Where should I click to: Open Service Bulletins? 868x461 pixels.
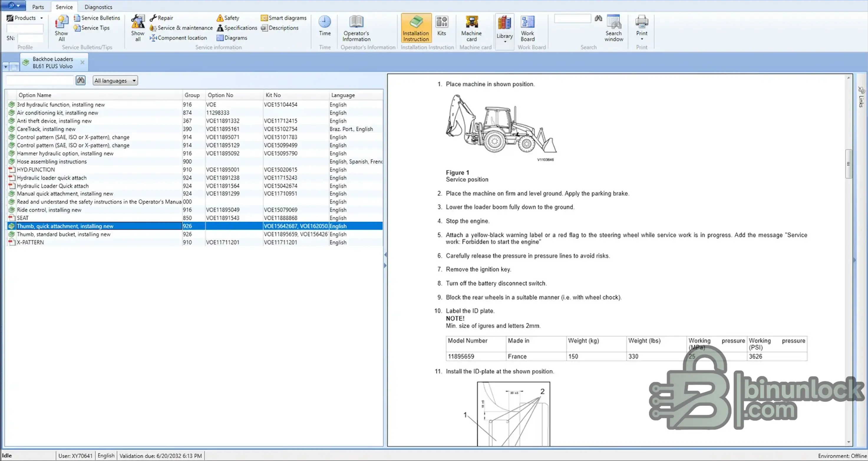tap(97, 18)
